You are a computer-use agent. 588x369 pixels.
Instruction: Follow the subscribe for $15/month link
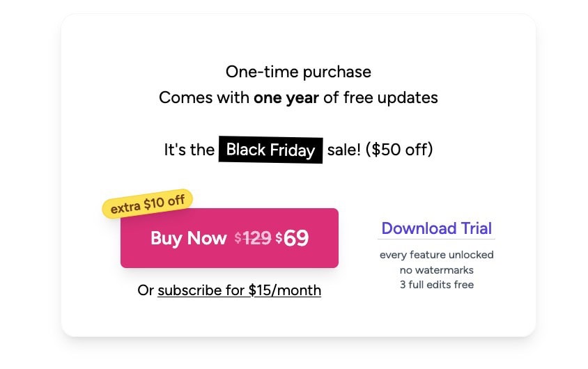pos(239,290)
